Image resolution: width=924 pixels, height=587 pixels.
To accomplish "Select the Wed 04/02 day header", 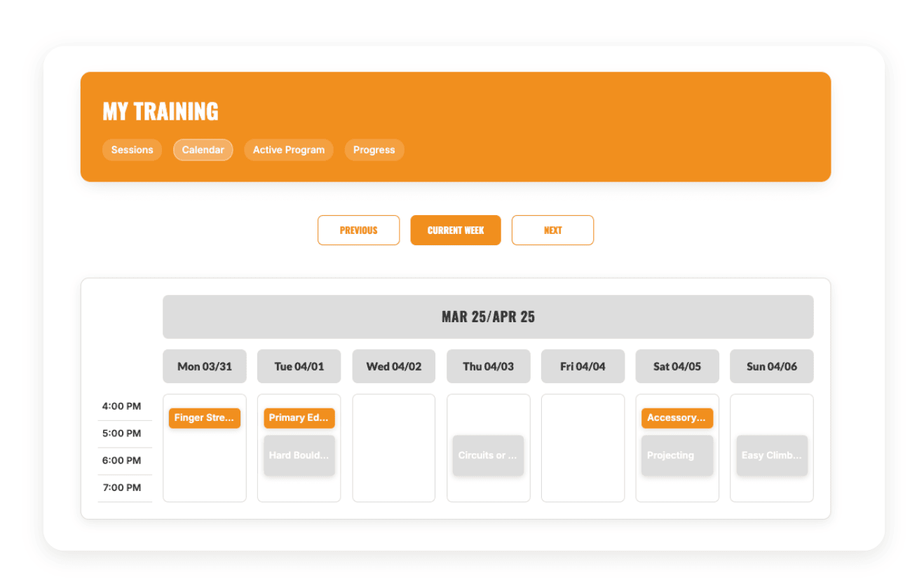I will click(393, 366).
